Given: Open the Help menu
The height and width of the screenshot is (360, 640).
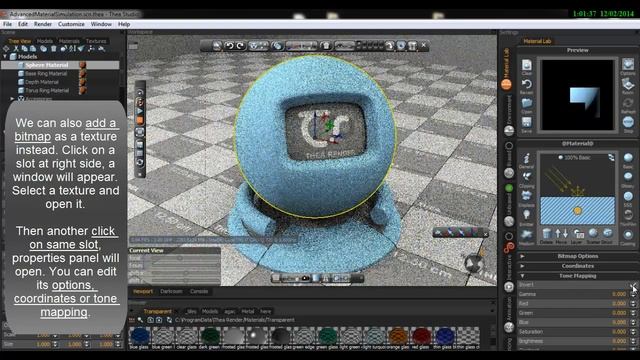Looking at the screenshot, I should [x=124, y=24].
